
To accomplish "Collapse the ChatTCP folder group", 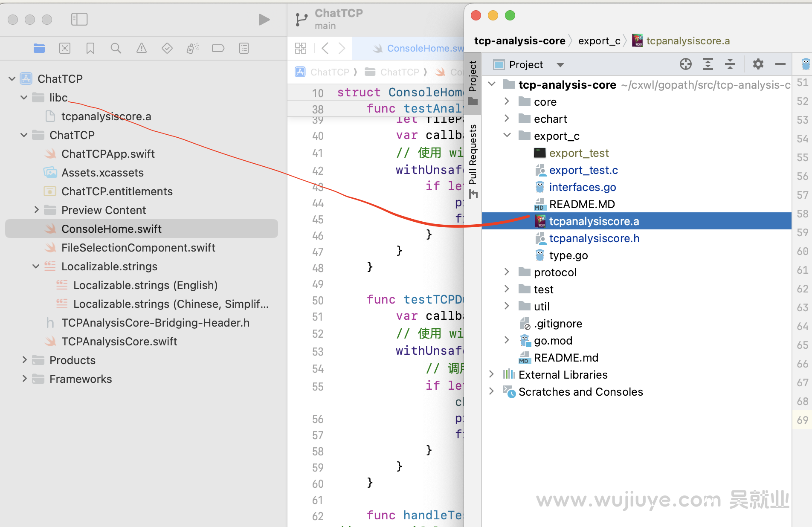I will coord(24,135).
